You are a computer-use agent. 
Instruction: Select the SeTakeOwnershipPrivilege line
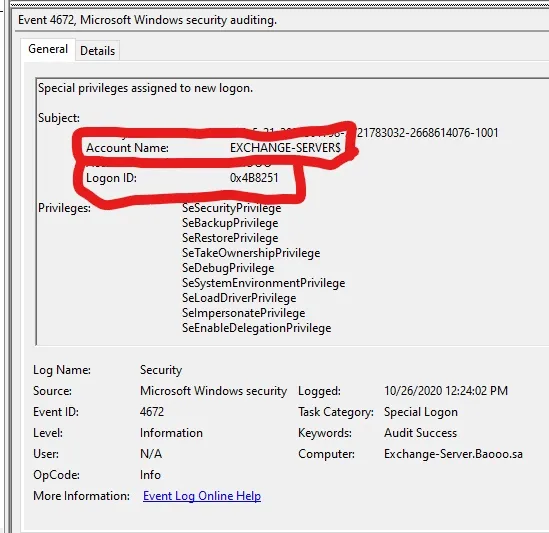pos(251,253)
